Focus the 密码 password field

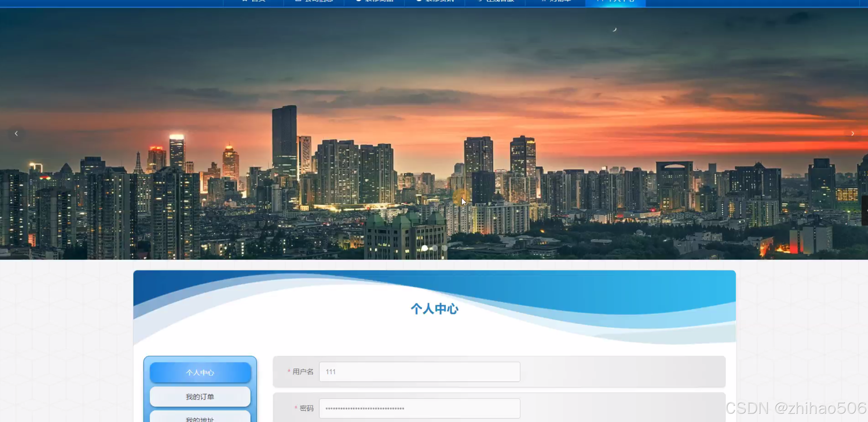(x=419, y=408)
